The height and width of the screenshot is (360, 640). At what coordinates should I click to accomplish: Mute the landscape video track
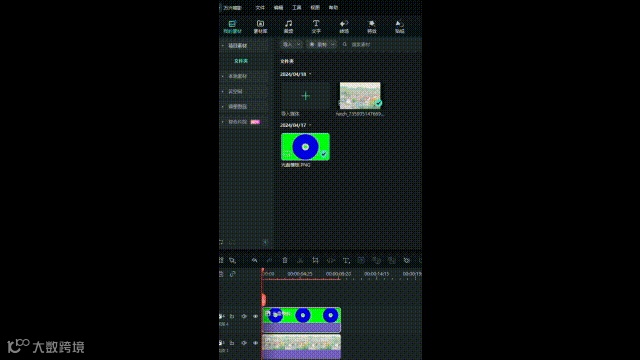pos(244,343)
